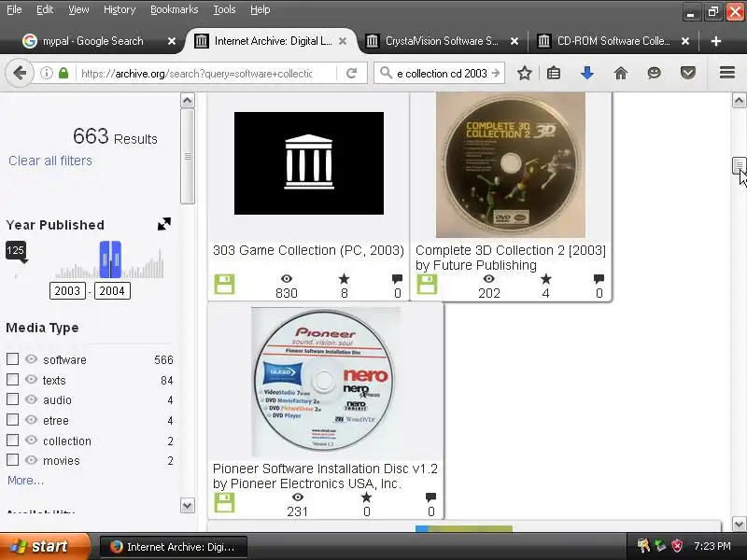Click the archive.org URL address bar
The image size is (747, 560).
click(197, 74)
